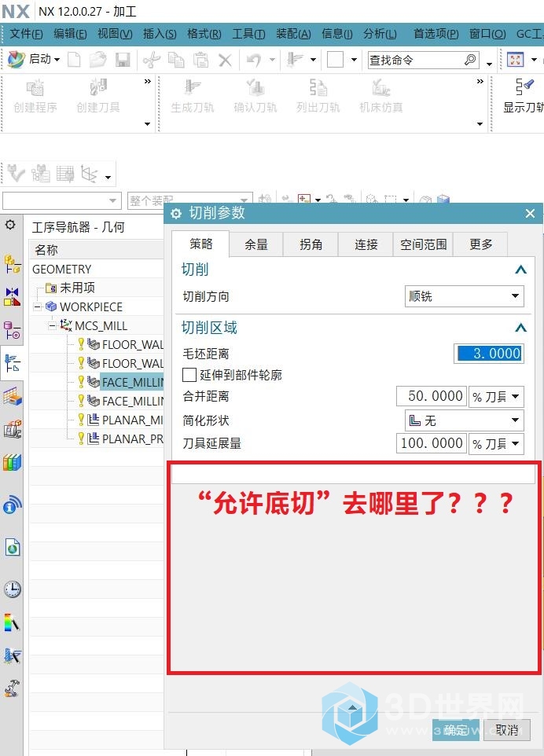The width and height of the screenshot is (544, 756).
Task: Open the 分析(L) menu
Action: tap(380, 34)
